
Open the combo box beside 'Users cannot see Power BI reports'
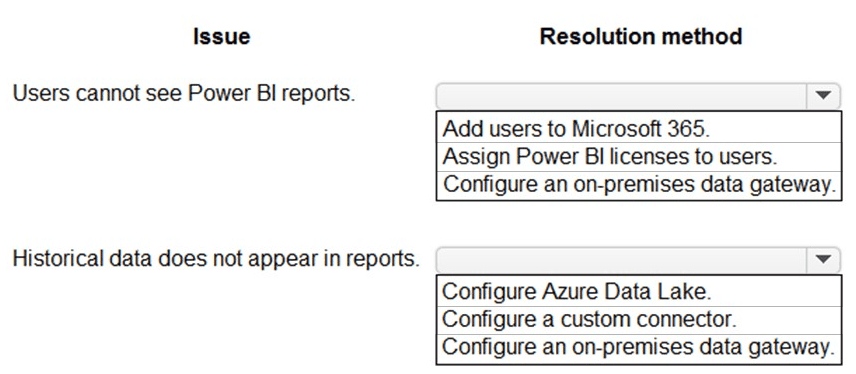click(638, 96)
